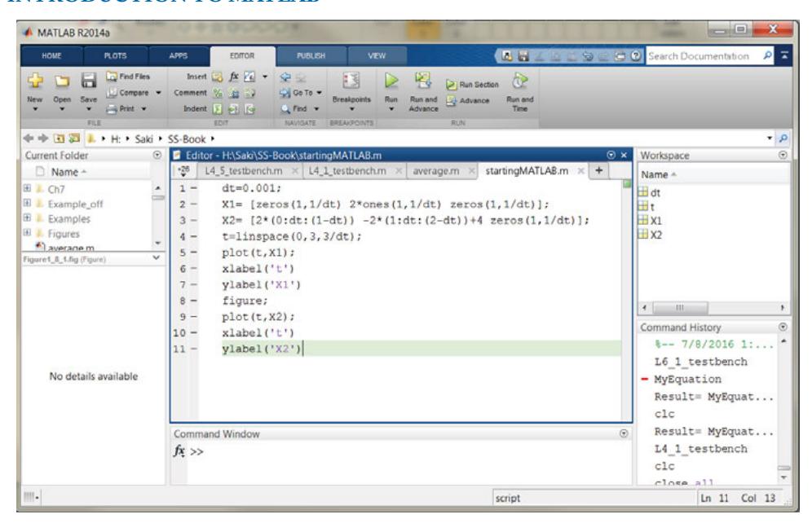Select L4_1_testbench in Command History
Image resolution: width=812 pixels, height=523 pixels.
click(x=700, y=449)
